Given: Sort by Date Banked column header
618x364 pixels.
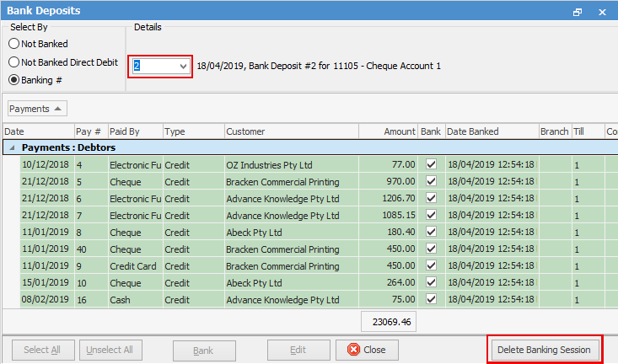Looking at the screenshot, I should pos(492,131).
